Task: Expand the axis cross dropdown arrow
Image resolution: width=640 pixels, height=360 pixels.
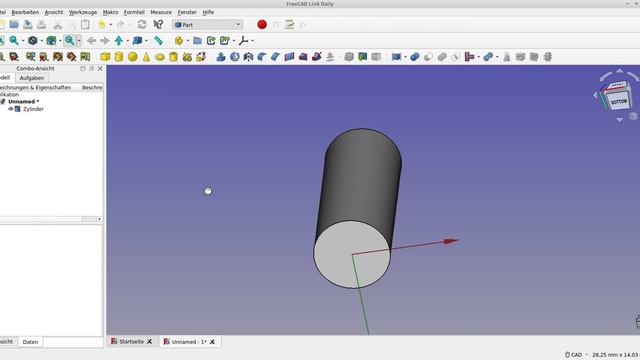Action: click(253, 40)
